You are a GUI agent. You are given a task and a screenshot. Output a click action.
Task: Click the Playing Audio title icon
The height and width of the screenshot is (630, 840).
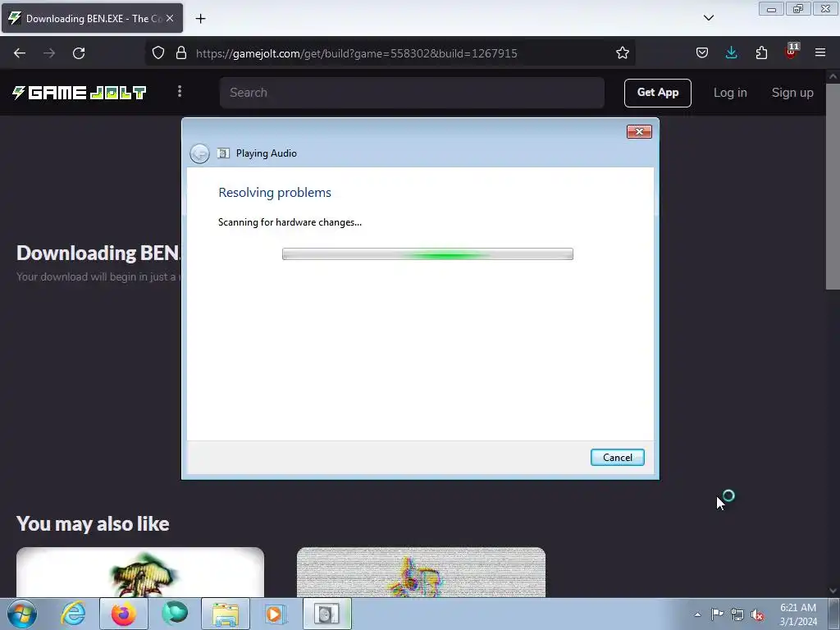tap(223, 153)
